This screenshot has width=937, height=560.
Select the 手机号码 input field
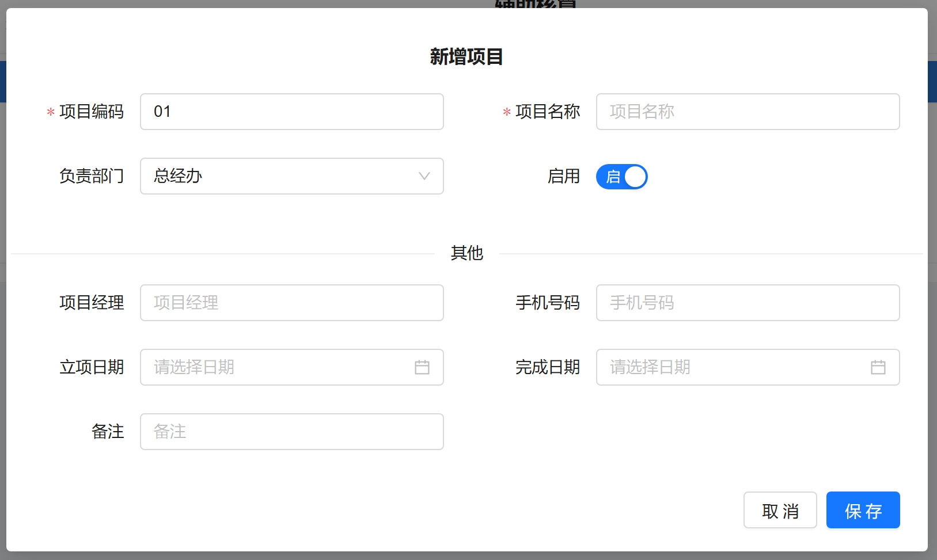pos(748,303)
